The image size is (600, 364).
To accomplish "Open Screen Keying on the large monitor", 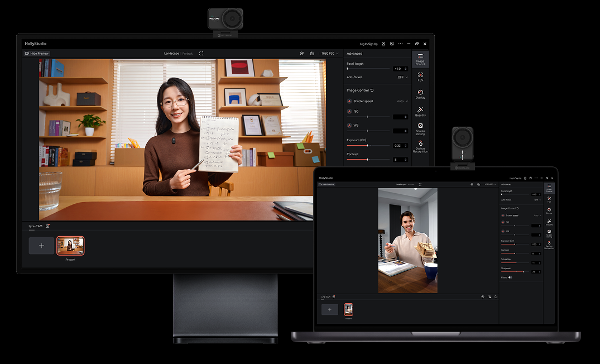I will click(x=420, y=128).
